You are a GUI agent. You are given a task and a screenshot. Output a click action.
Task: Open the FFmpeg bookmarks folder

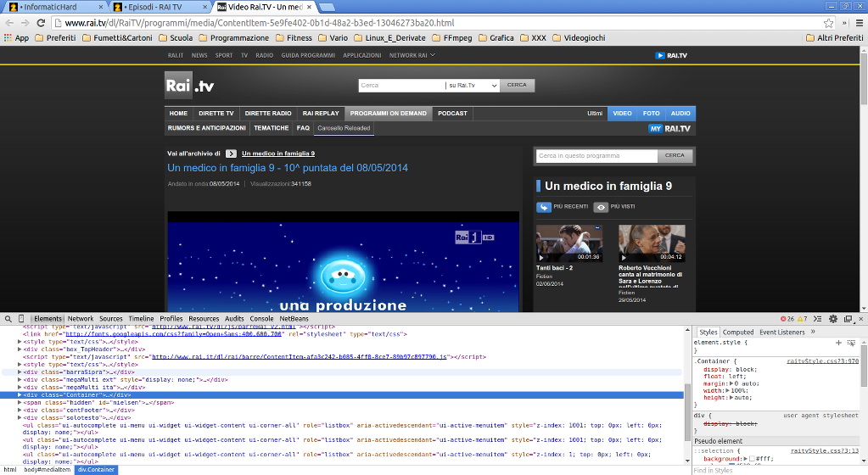point(451,37)
